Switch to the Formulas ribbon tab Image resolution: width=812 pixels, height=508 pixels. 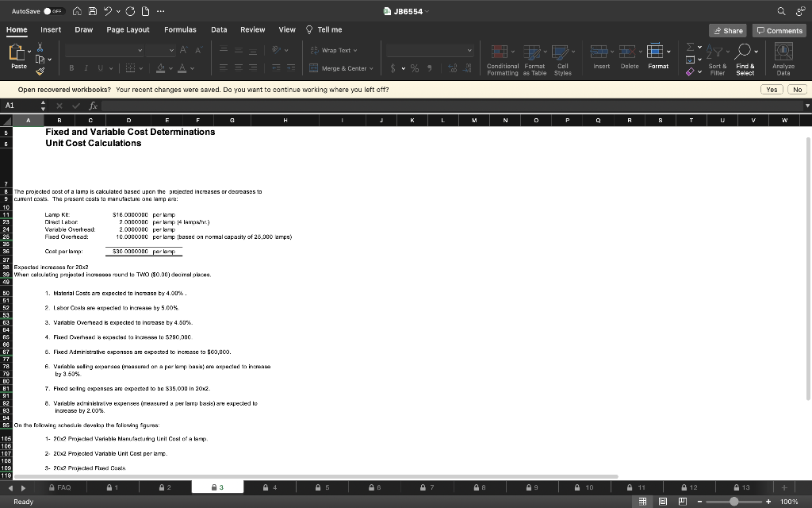point(181,29)
